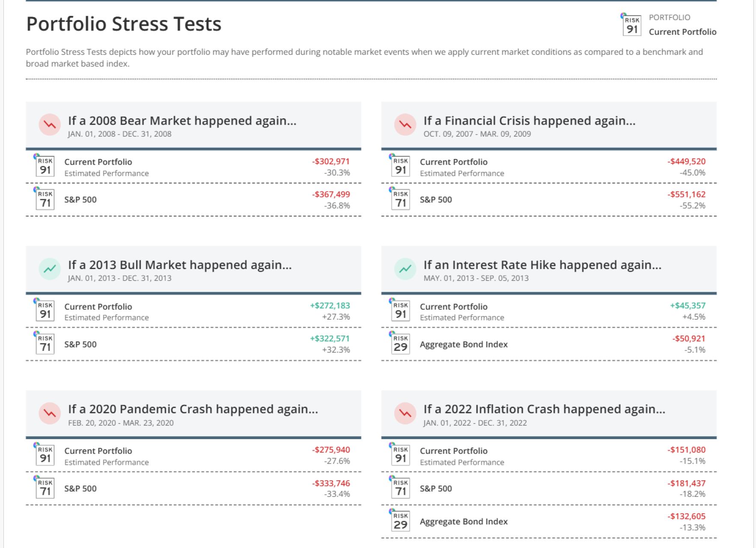Click Risk 29 badge in Interest Rate Hike card
Screen dimensions: 756x548
[400, 344]
